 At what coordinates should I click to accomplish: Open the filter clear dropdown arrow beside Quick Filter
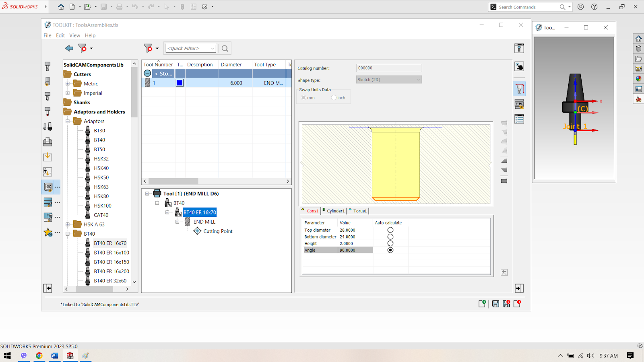click(x=157, y=48)
